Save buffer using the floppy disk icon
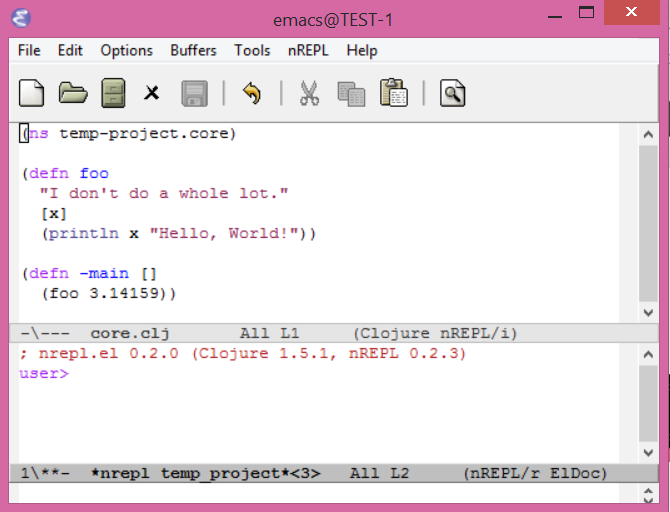Viewport: 670px width, 512px height. click(x=195, y=93)
